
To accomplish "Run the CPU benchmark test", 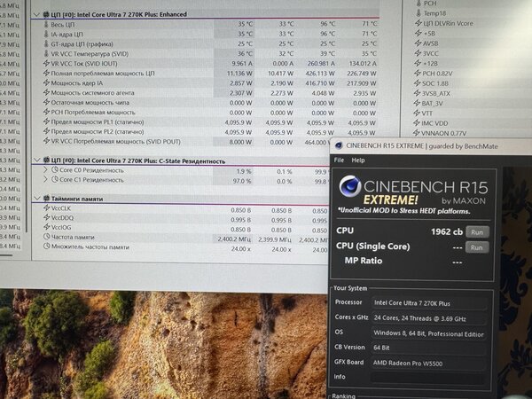I will 477,232.
